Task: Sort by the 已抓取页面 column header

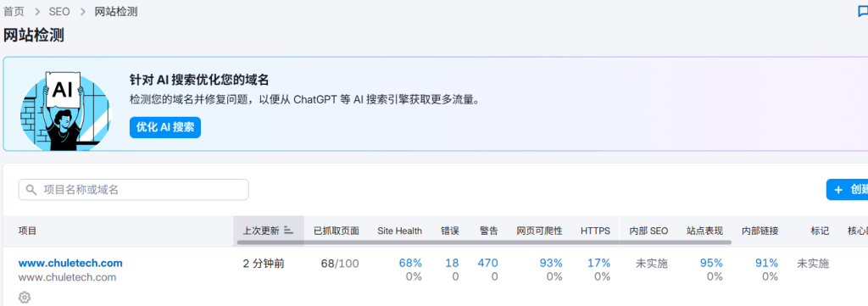Action: (336, 231)
